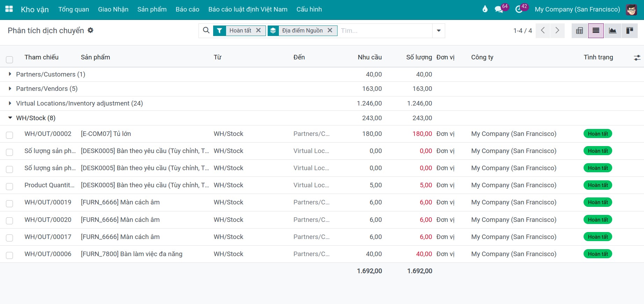Viewport: 644px width, 304px height.
Task: Sort by the Tham chiếu column header
Action: 42,57
